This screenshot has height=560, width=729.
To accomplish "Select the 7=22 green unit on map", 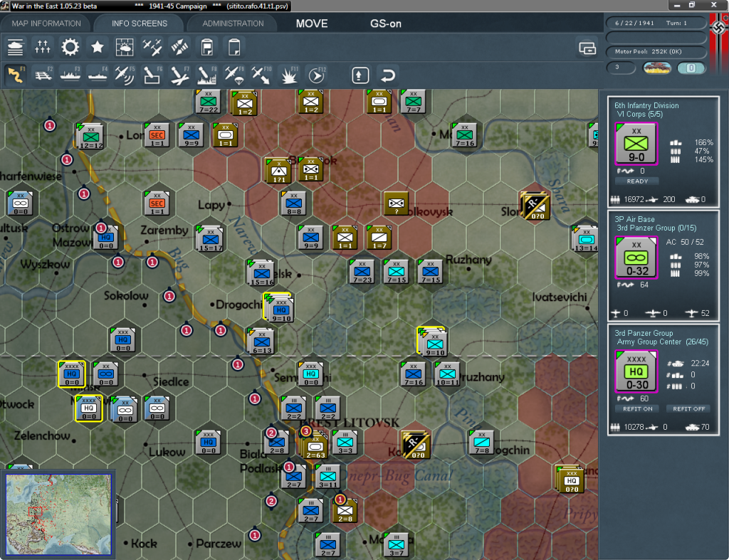I will [209, 102].
